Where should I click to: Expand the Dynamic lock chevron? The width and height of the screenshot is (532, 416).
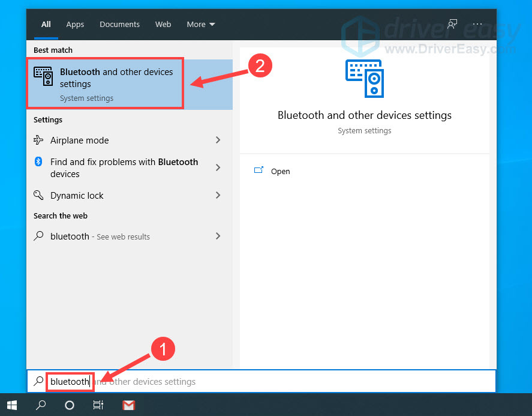click(218, 195)
